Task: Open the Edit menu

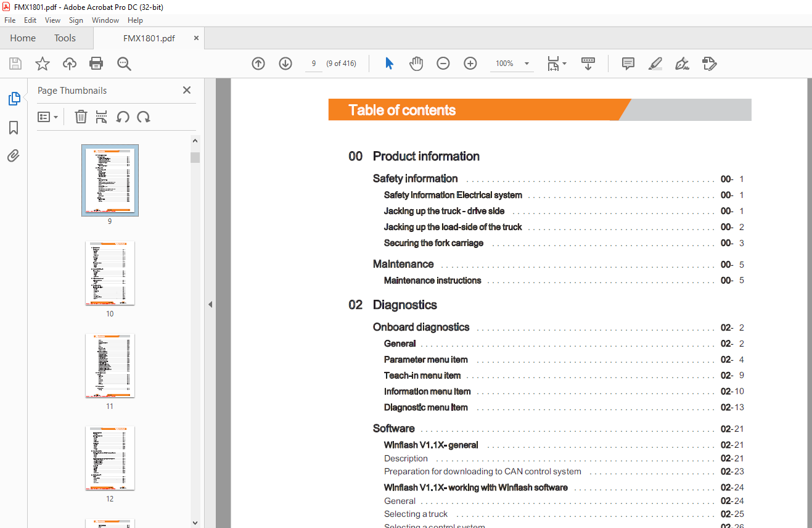Action: pos(30,20)
